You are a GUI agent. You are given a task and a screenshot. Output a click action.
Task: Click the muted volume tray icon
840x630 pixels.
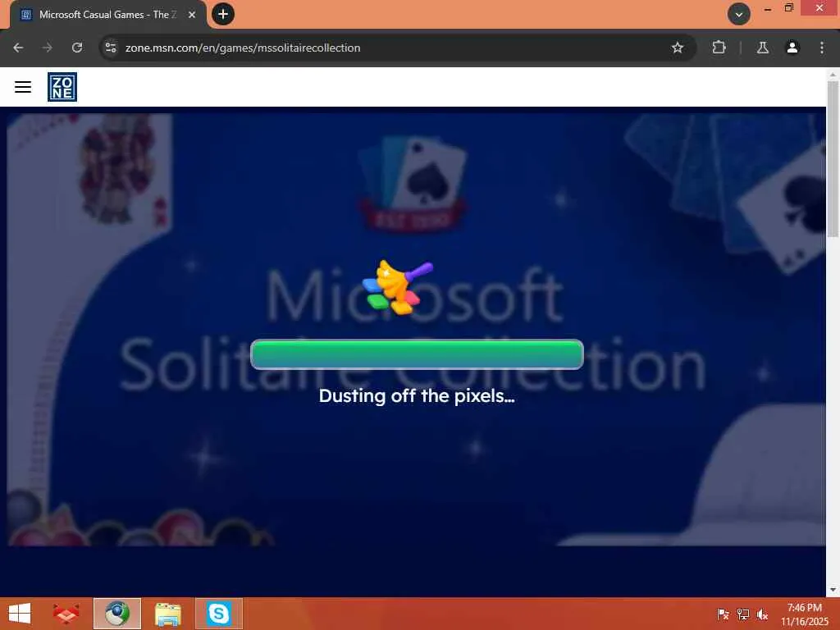point(762,614)
